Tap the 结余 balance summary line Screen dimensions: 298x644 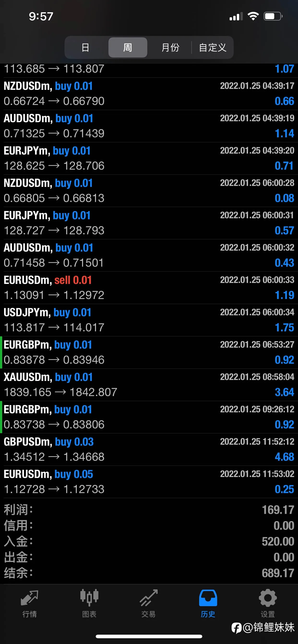click(149, 573)
